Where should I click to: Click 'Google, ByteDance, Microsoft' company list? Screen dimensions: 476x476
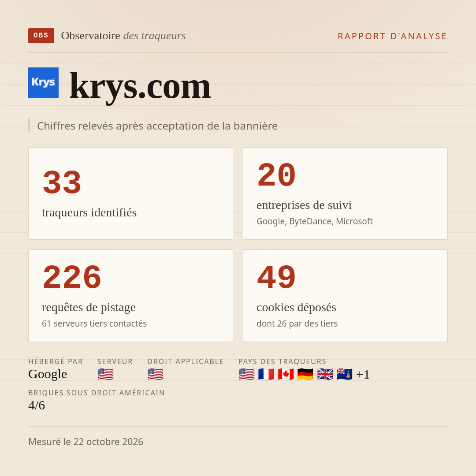click(x=315, y=221)
